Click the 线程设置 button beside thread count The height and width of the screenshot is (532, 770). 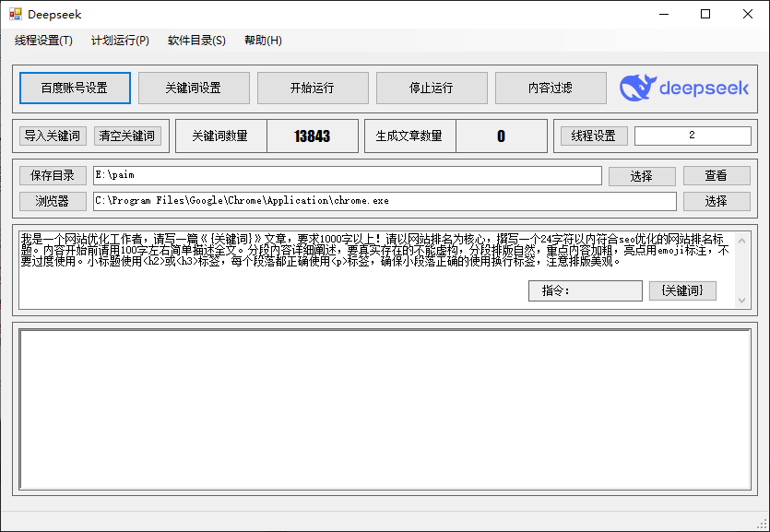[x=594, y=136]
